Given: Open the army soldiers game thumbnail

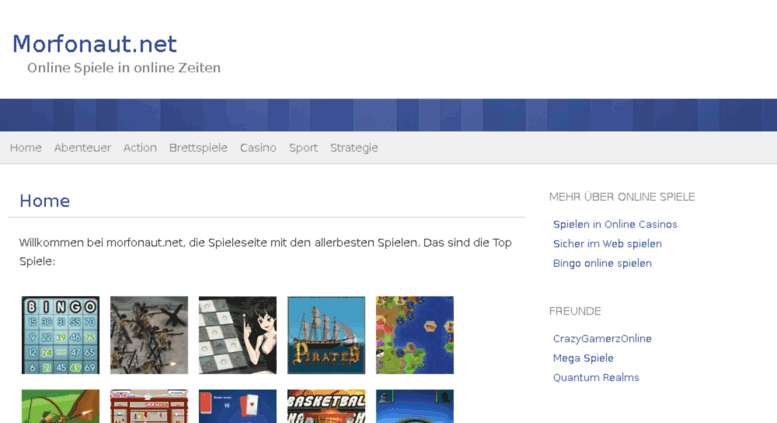Looking at the screenshot, I should 149,335.
